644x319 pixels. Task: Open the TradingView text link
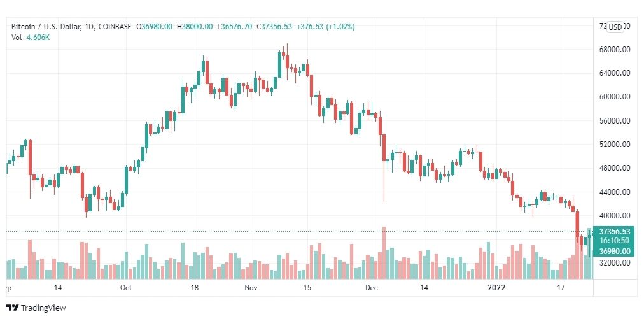point(43,308)
